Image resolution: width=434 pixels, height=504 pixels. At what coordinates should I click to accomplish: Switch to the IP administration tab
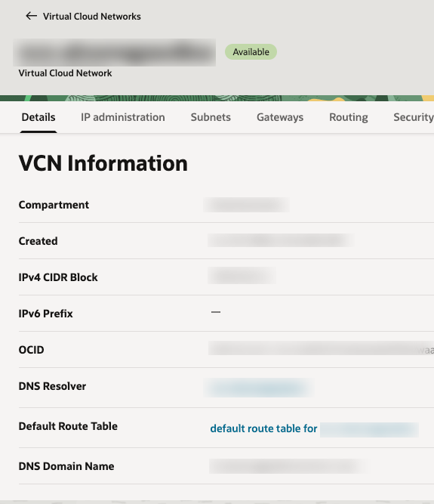122,117
